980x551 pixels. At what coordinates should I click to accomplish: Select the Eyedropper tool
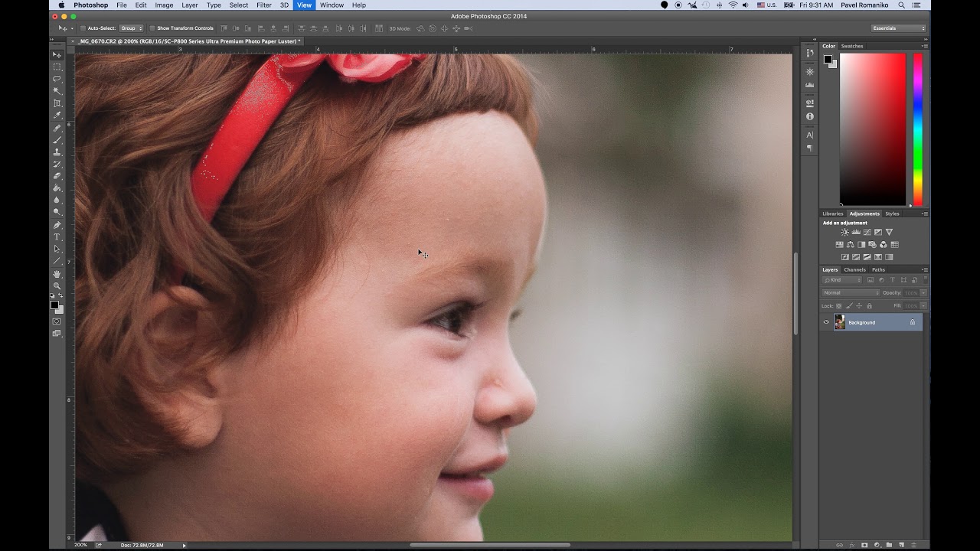click(x=57, y=116)
